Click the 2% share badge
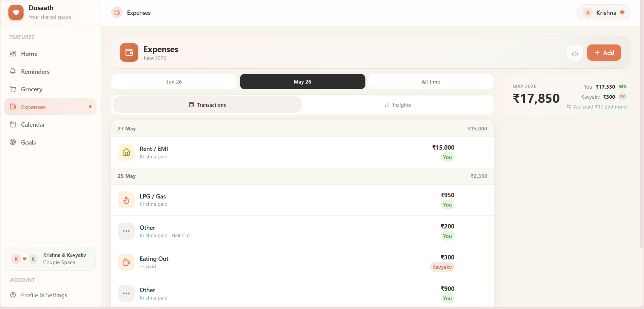Screen dimensions: 644x309 pyautogui.click(x=622, y=97)
